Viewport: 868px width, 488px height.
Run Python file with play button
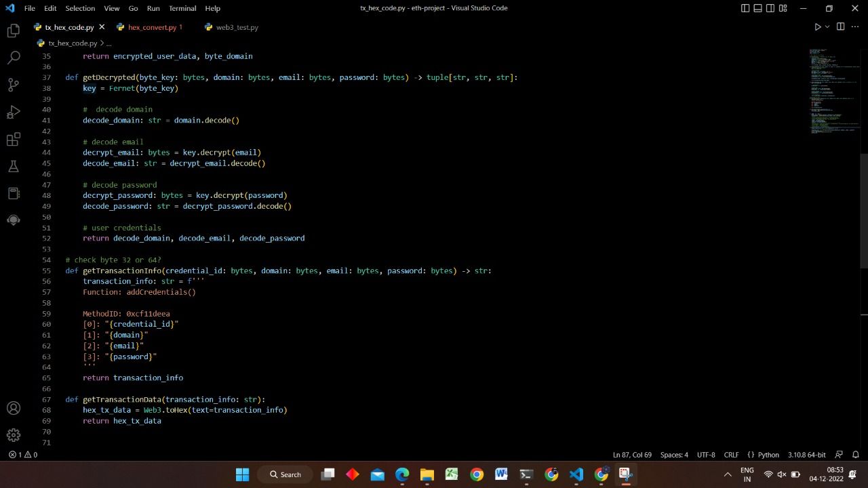click(817, 27)
